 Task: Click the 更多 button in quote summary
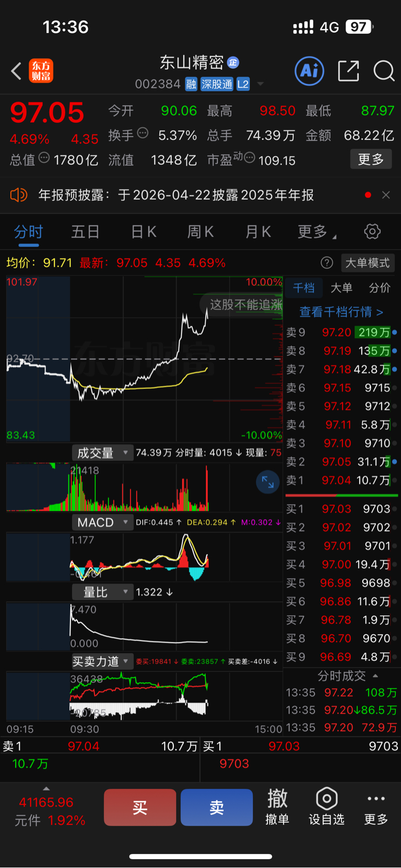coord(371,159)
